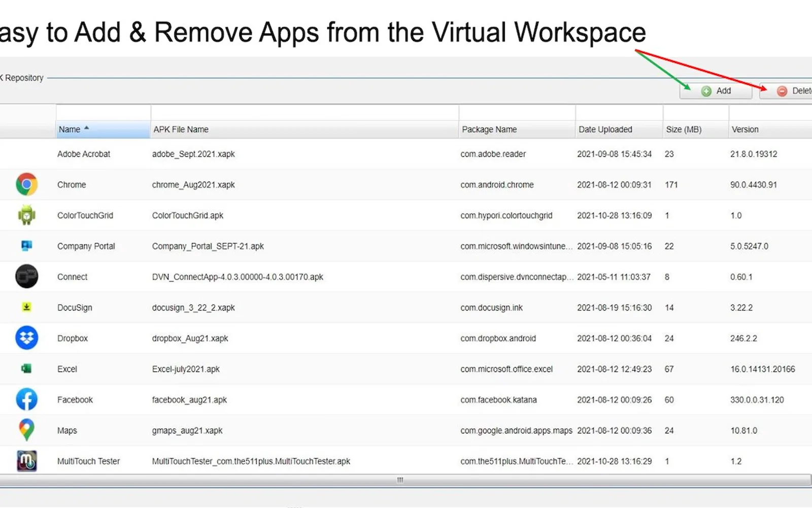Click DVN_ConnectApp-4.0.3.00000-4.0.3.00170.apk file name
The image size is (812, 508).
click(x=238, y=277)
